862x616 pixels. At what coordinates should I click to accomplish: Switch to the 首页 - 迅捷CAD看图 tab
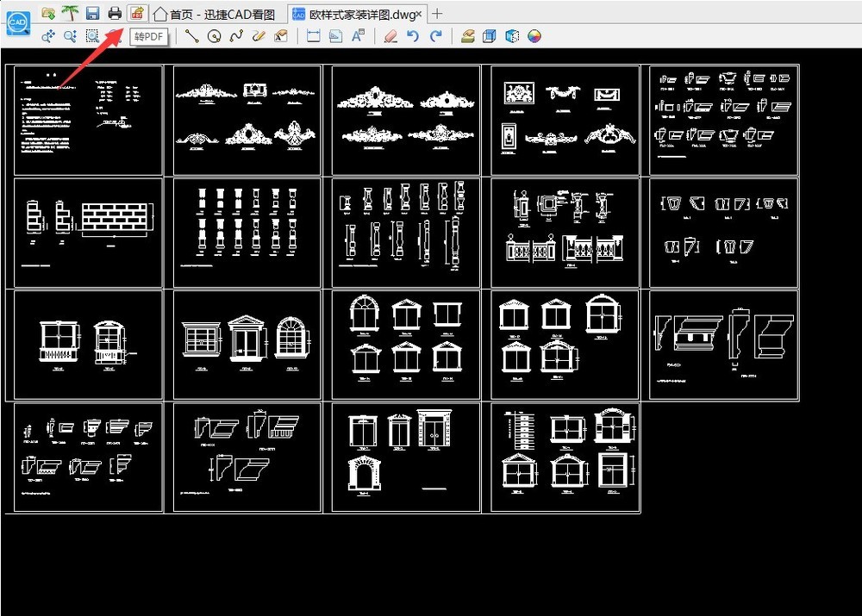click(x=215, y=15)
